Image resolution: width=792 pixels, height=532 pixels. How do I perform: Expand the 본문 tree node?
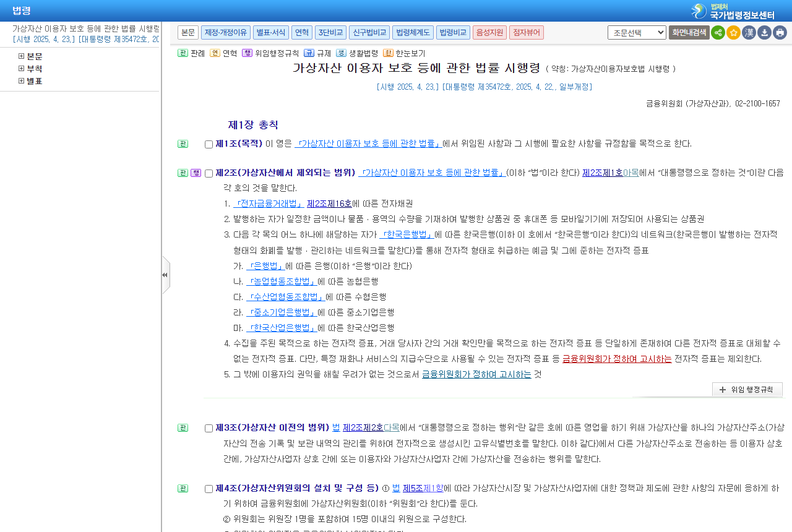pos(22,56)
